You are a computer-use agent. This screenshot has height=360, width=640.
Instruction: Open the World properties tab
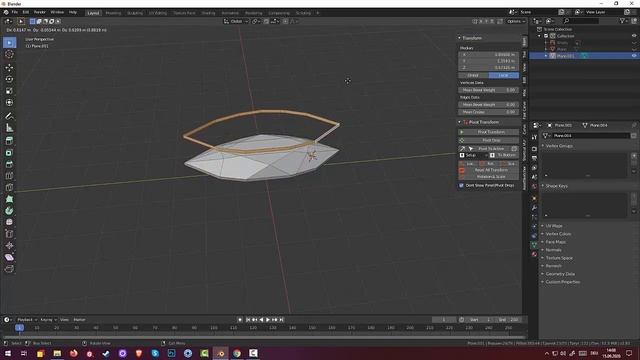coord(534,187)
